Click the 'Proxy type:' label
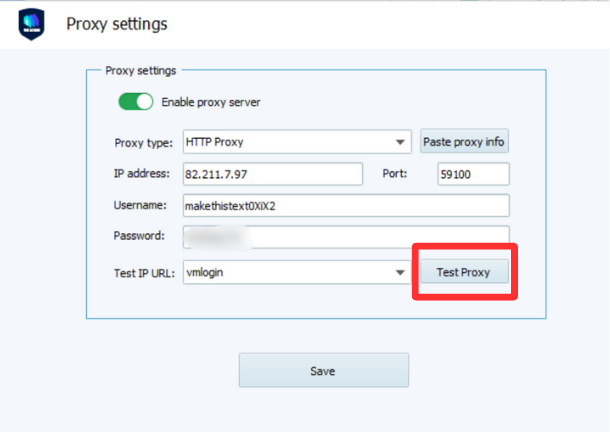The height and width of the screenshot is (432, 610). pos(143,142)
